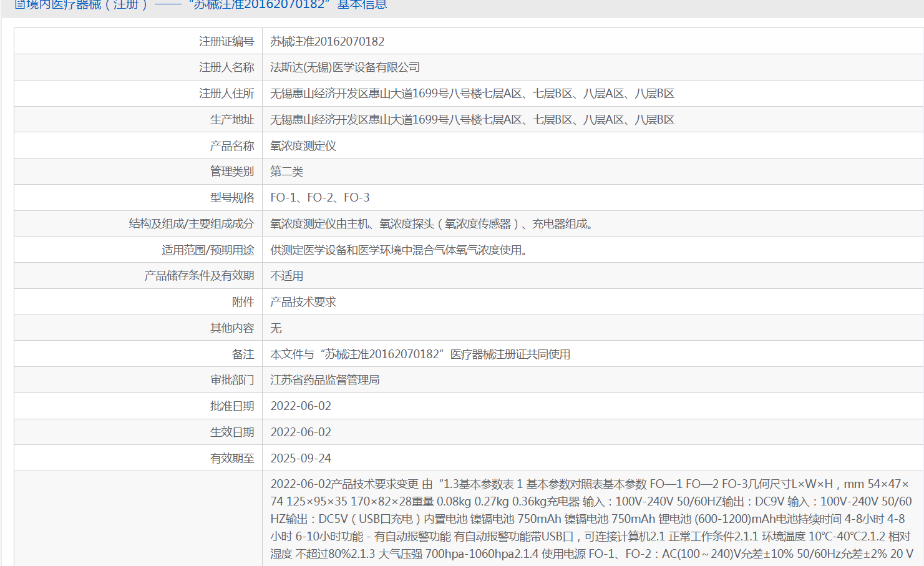Select product name 氧浓度测定仪
This screenshot has height=566, width=924.
303,146
